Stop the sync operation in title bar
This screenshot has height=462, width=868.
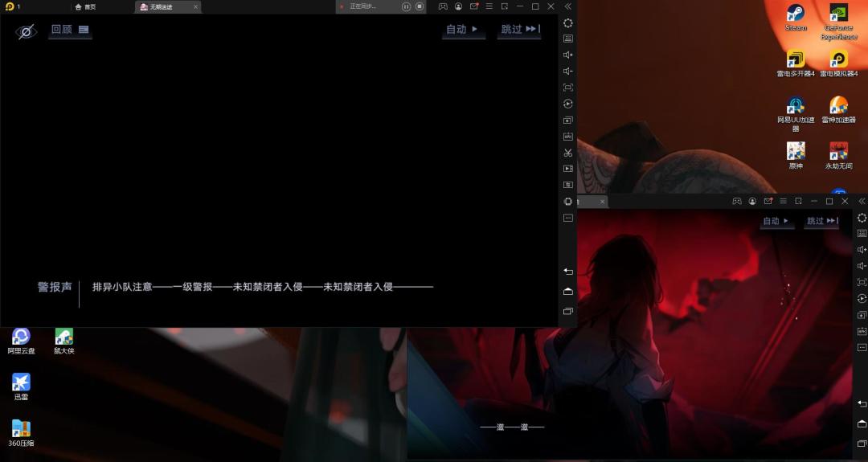tap(420, 6)
